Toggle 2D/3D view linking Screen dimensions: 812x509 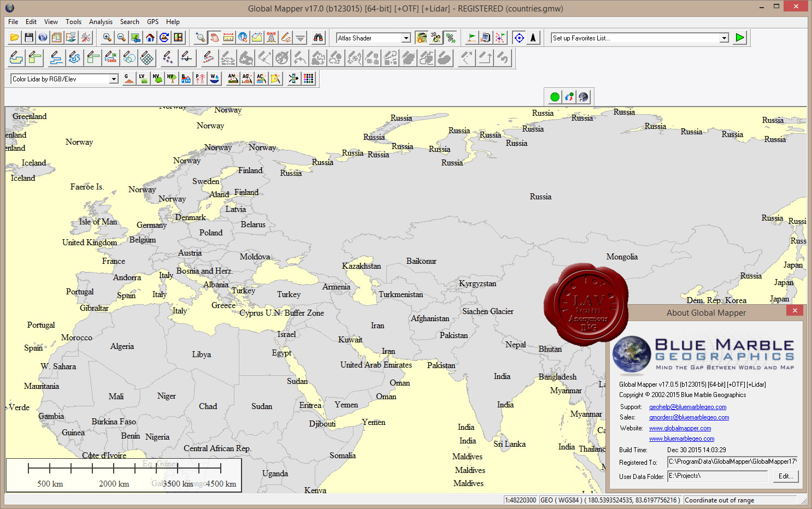[450, 38]
